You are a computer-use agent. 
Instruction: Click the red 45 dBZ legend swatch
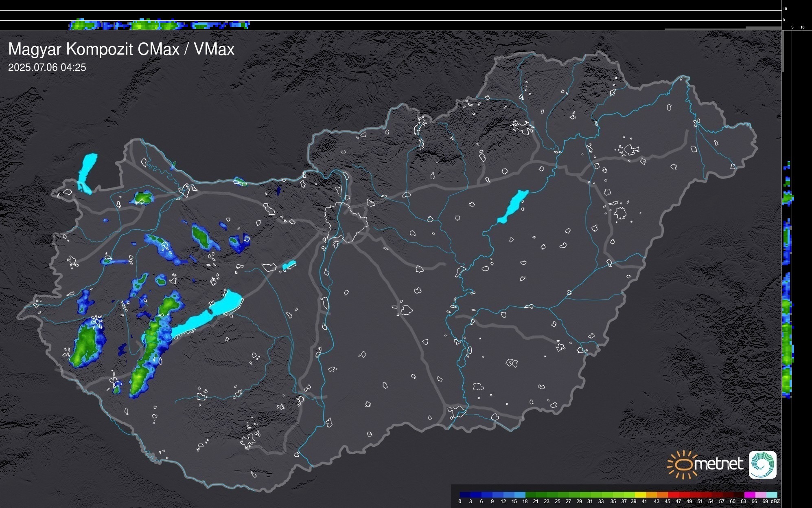point(672,495)
